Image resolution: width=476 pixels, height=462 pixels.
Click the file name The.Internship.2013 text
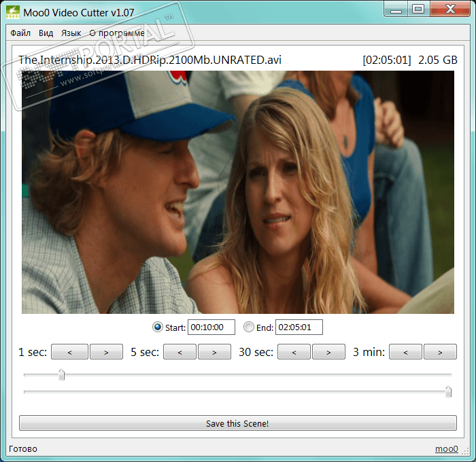(150, 60)
